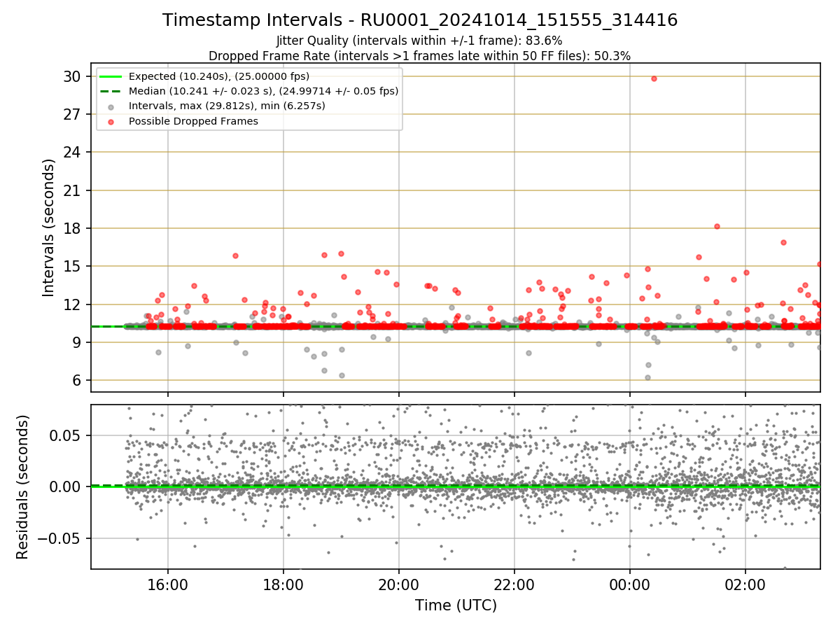
Task: Click the "00:00" x-axis tick label
Action: tap(629, 584)
